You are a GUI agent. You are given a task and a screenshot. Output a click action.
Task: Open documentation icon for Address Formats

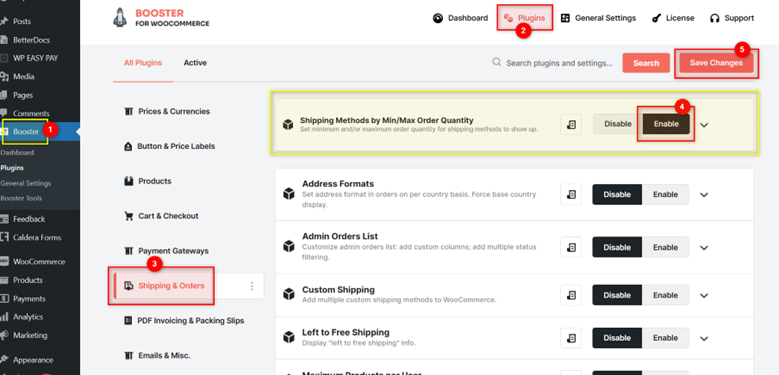[x=571, y=195]
